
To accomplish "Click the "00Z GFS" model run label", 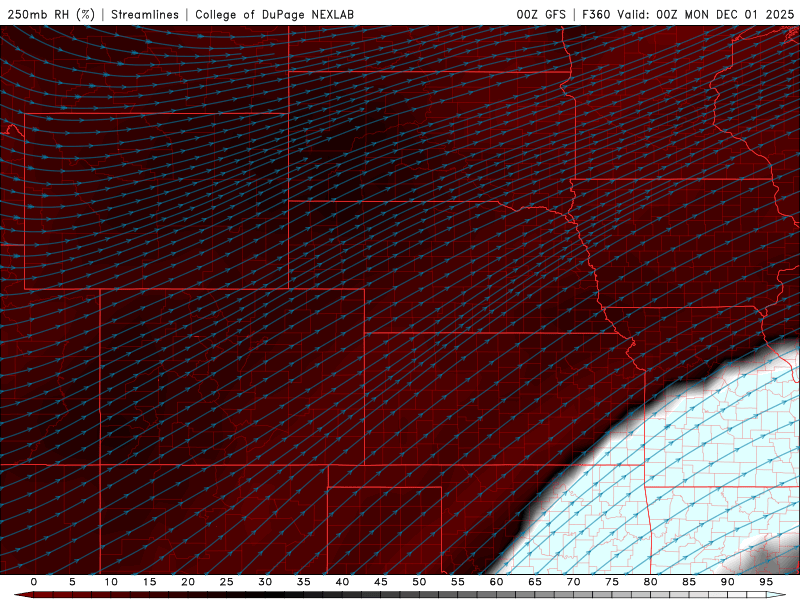I will (x=541, y=14).
